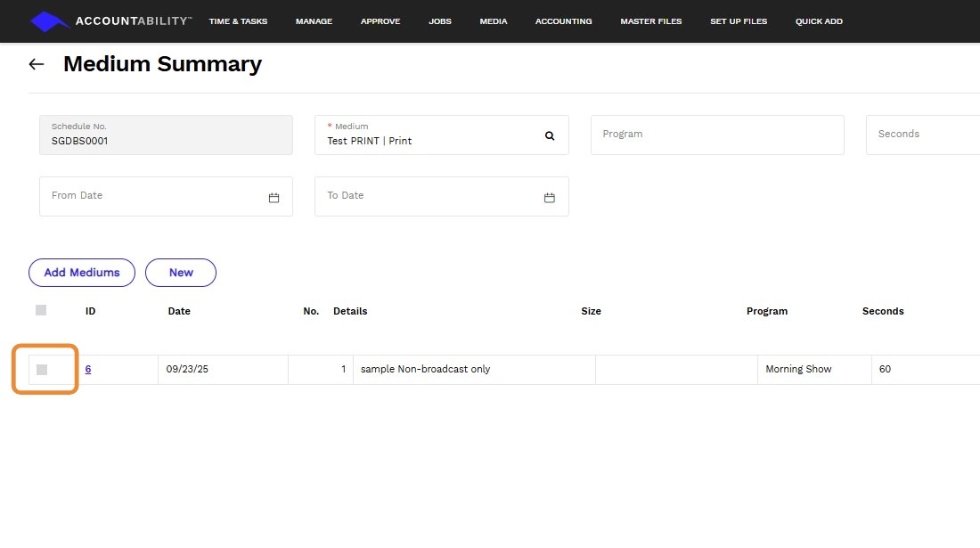Click the Add Mediums button
980x548 pixels.
(82, 273)
